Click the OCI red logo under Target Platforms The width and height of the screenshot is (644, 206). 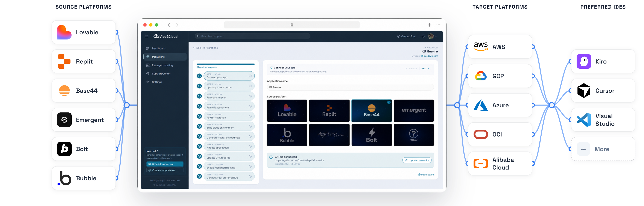click(481, 135)
